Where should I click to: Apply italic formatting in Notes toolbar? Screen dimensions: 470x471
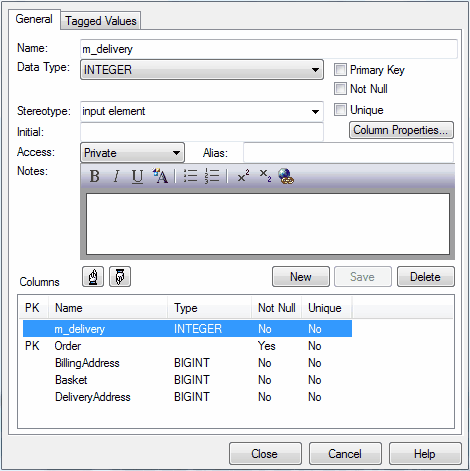click(116, 176)
